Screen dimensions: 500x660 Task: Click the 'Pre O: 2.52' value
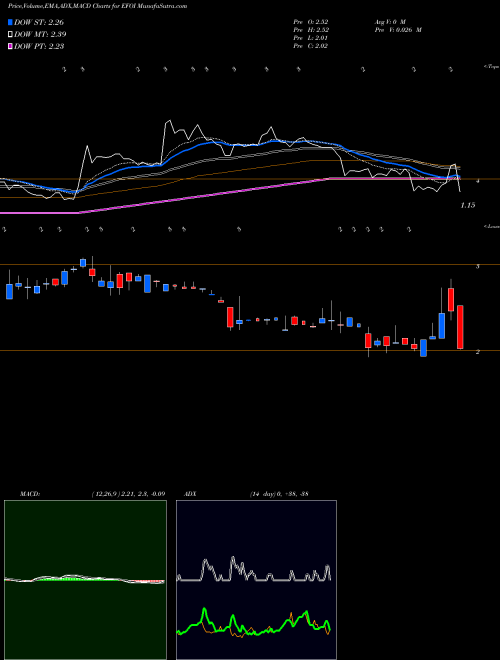point(311,22)
